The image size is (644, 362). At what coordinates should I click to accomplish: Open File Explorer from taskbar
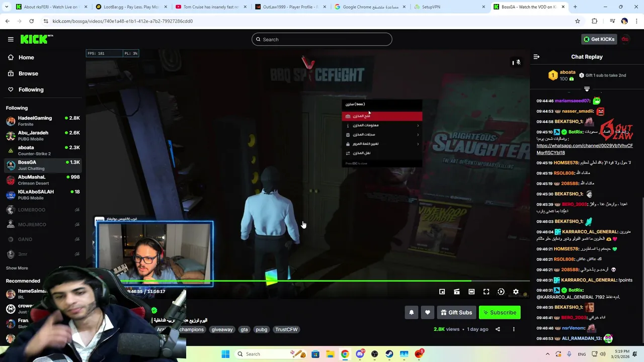click(330, 354)
